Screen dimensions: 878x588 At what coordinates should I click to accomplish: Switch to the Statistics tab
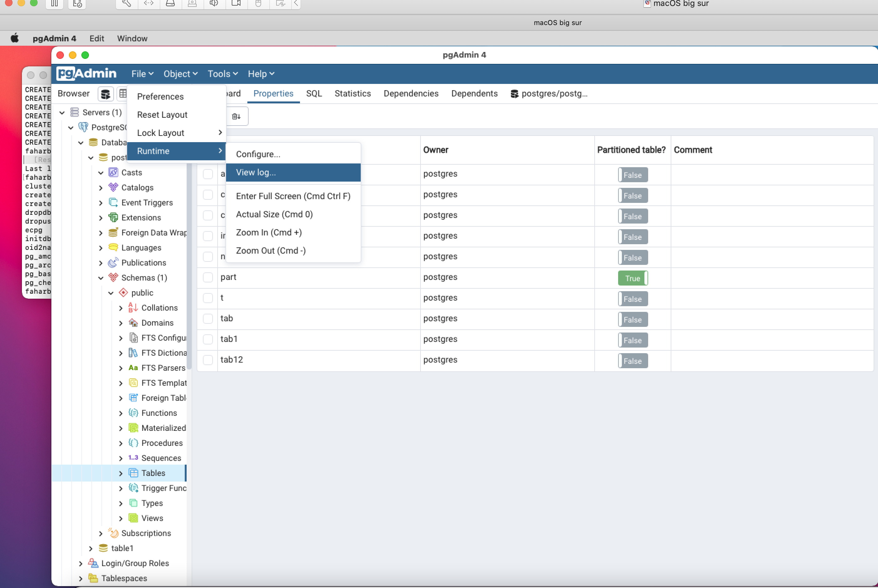coord(353,94)
